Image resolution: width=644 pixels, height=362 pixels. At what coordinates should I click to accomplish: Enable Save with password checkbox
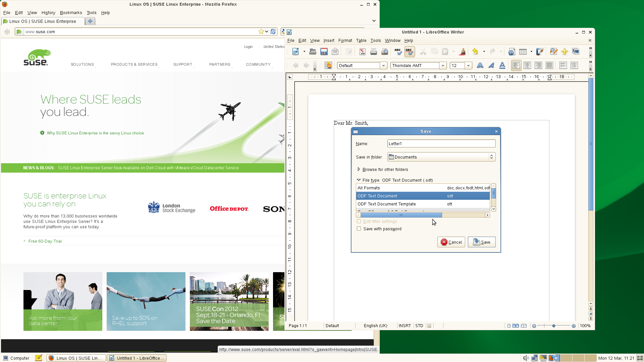(359, 229)
